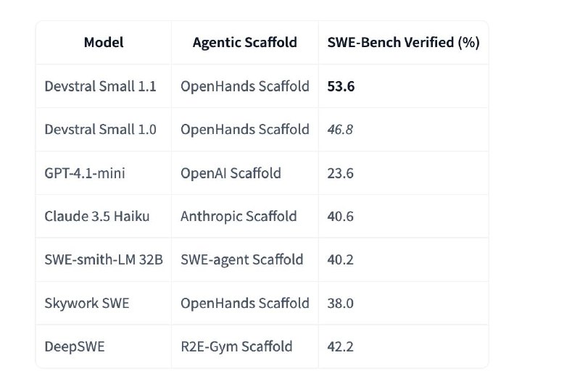Viewport: 580px width, 392px height.
Task: Click the Model column header
Action: point(104,43)
